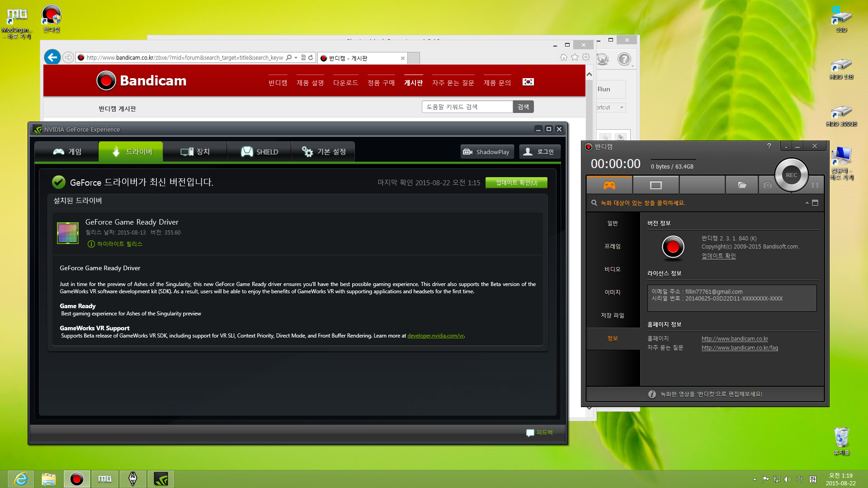The image size is (868, 488).
Task: Collapse the Bandicam panel with up arrow
Action: click(807, 203)
